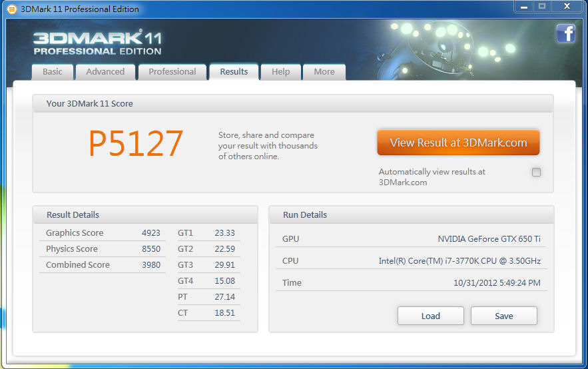Click the Result Details panel header
588x369 pixels.
tap(145, 215)
